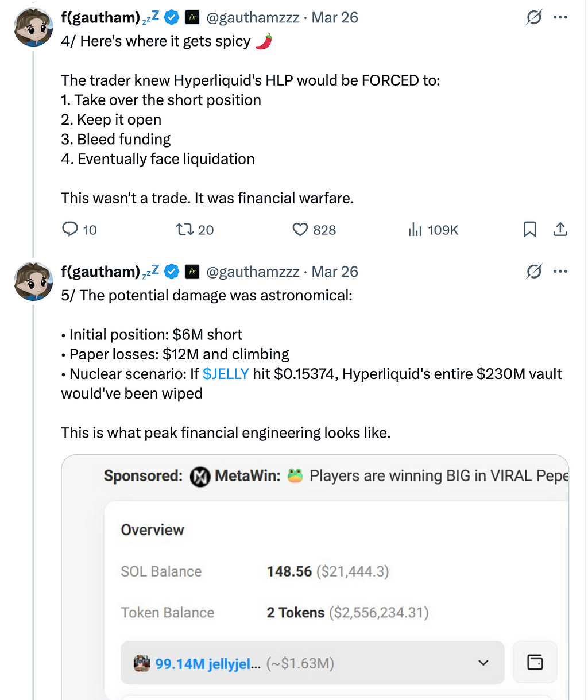Like the tweet with 828 likes
The image size is (588, 700).
(300, 230)
